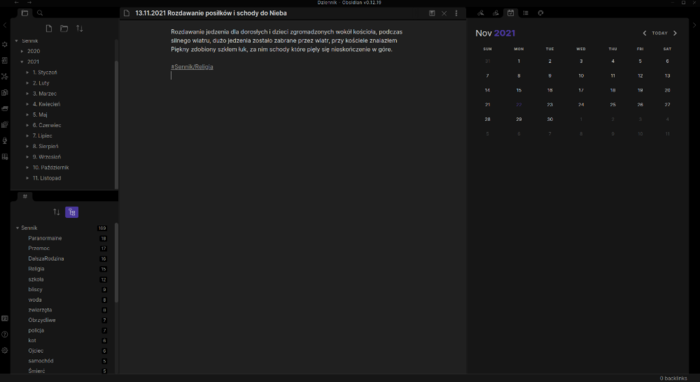Image resolution: width=700 pixels, height=382 pixels.
Task: Click the fourth ribbon icon in left strip
Action: pos(5,92)
